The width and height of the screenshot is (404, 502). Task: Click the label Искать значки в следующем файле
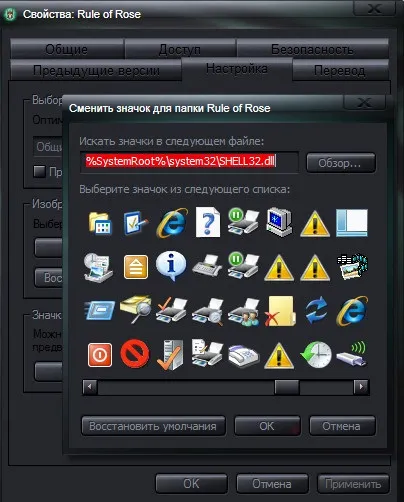(171, 141)
